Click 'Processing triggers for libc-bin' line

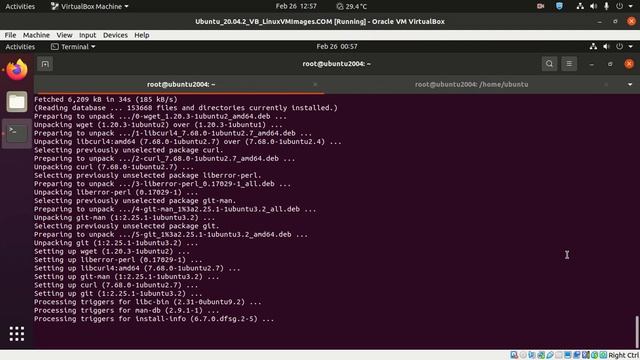click(x=148, y=302)
